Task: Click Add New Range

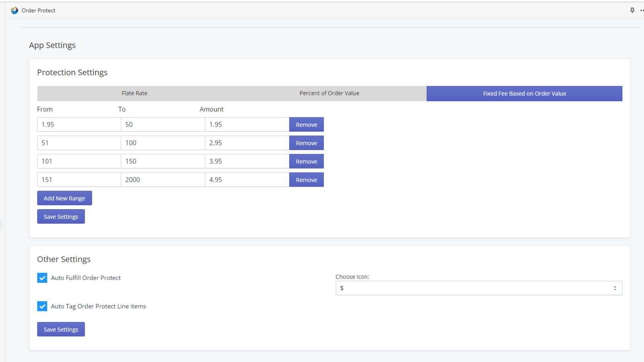Action: (x=64, y=198)
